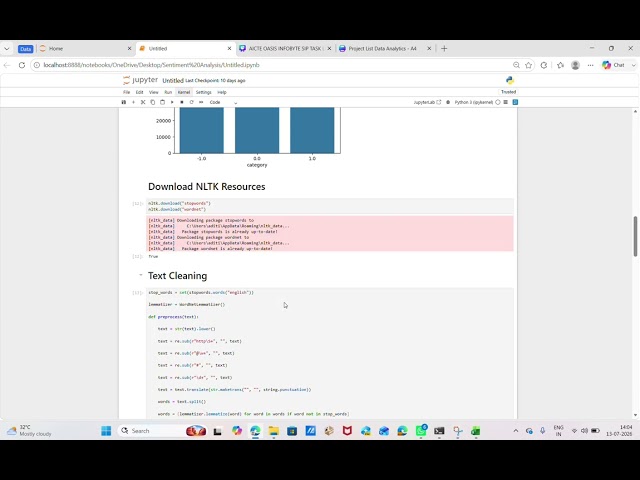Image resolution: width=640 pixels, height=480 pixels.
Task: Refresh the page in the browser
Action: tap(22, 65)
